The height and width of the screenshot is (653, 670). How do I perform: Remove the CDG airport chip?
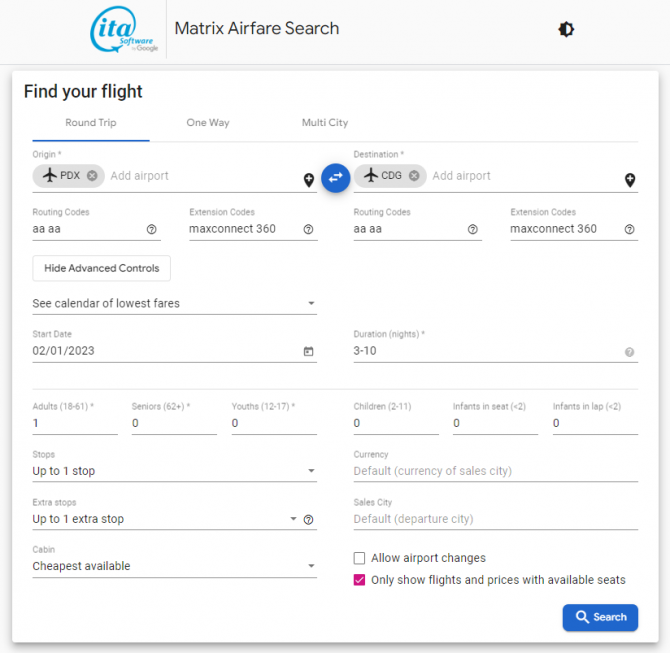[414, 176]
